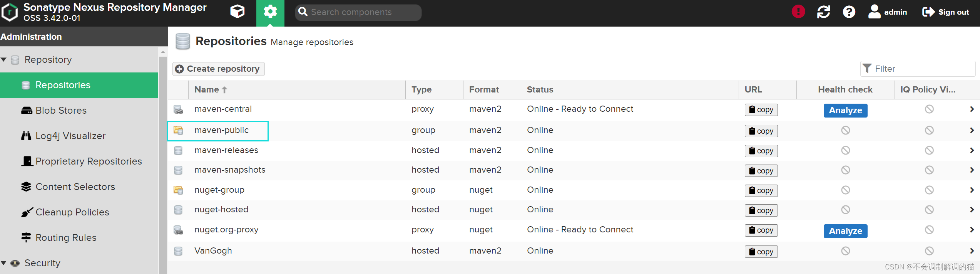Copy URL for nuget.org-proxy
Image resolution: width=980 pixels, height=274 pixels.
pyautogui.click(x=761, y=230)
